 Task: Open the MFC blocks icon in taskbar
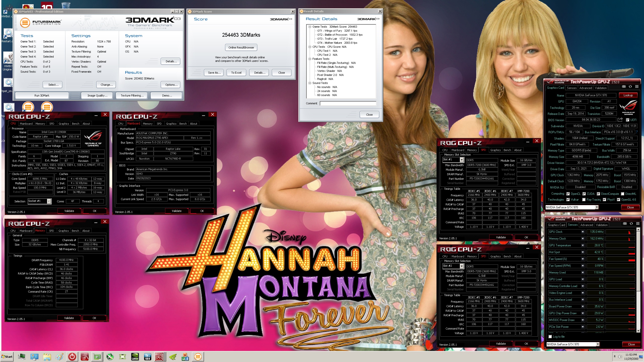coord(185,356)
